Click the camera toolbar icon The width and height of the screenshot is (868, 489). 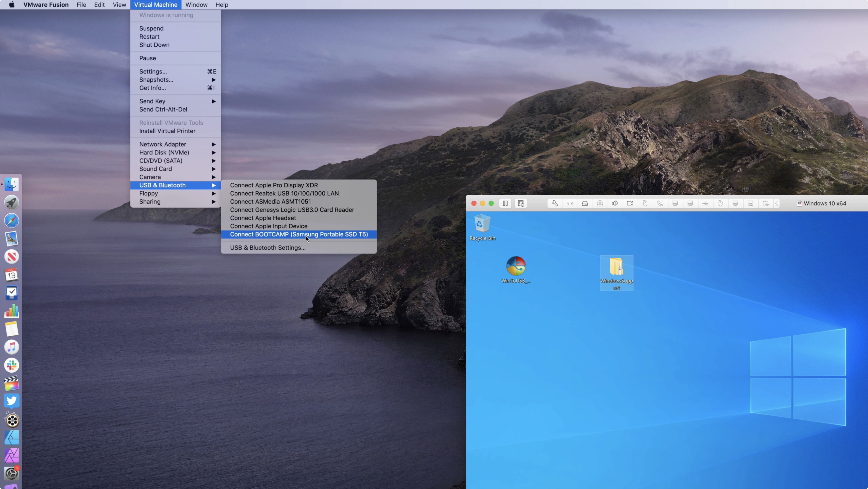tap(630, 203)
